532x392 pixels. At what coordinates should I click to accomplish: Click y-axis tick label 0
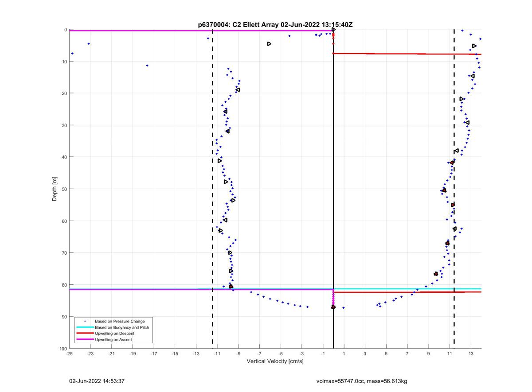click(66, 30)
